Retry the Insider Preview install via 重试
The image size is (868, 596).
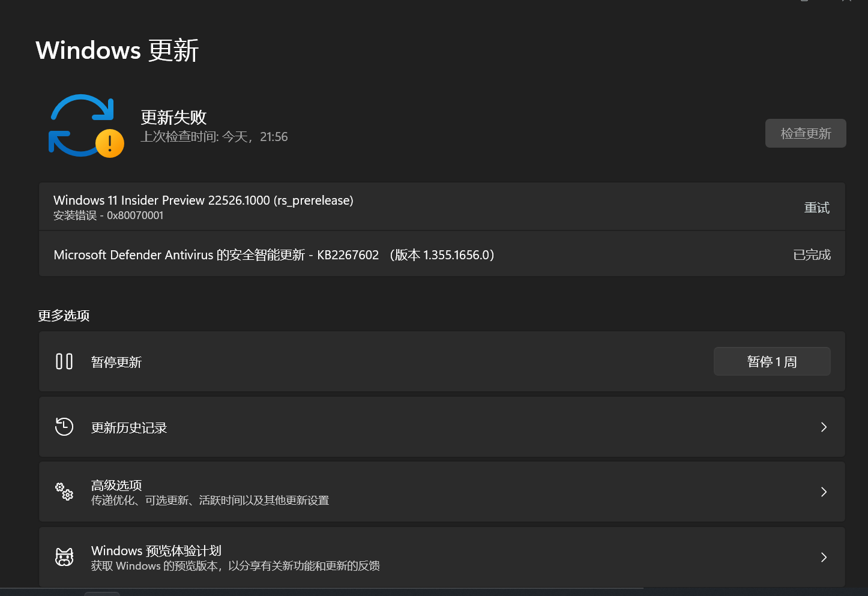tap(816, 208)
